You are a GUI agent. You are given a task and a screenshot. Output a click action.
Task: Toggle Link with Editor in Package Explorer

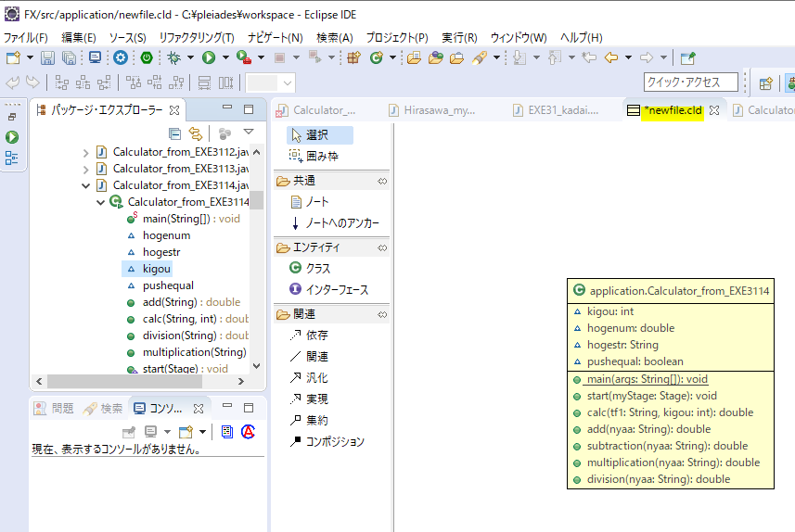tap(195, 133)
